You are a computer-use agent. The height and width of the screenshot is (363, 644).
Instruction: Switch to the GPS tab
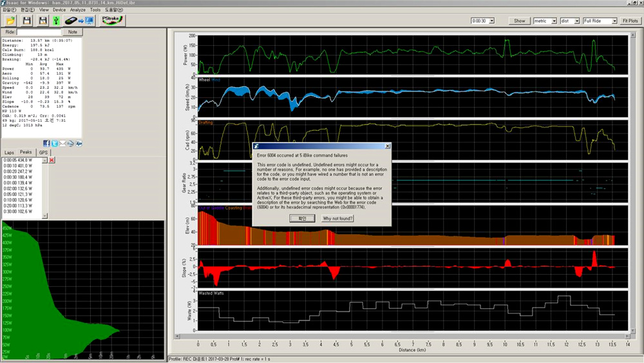pos(43,152)
